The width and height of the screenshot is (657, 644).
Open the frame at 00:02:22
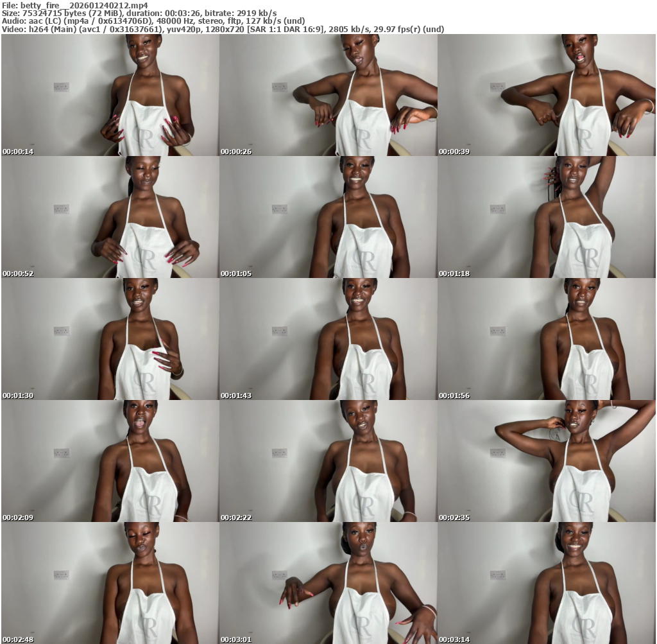328,461
